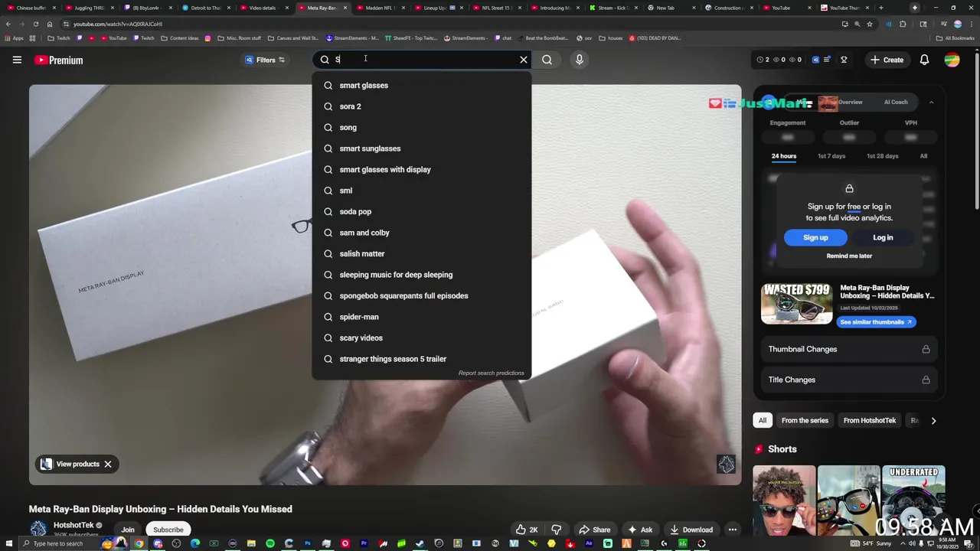
Task: Open the vidIQ Filters button
Action: point(265,60)
